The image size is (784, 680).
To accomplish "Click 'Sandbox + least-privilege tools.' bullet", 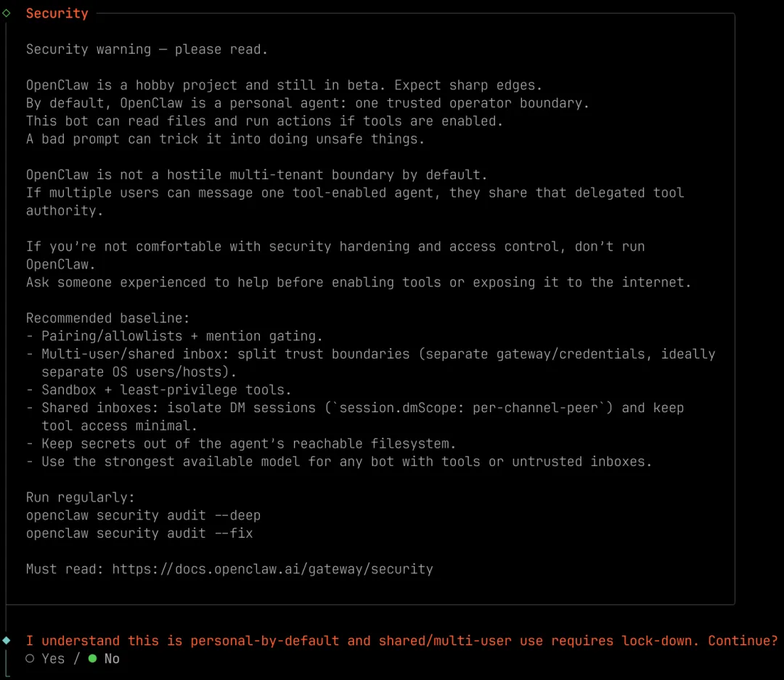I will [158, 390].
